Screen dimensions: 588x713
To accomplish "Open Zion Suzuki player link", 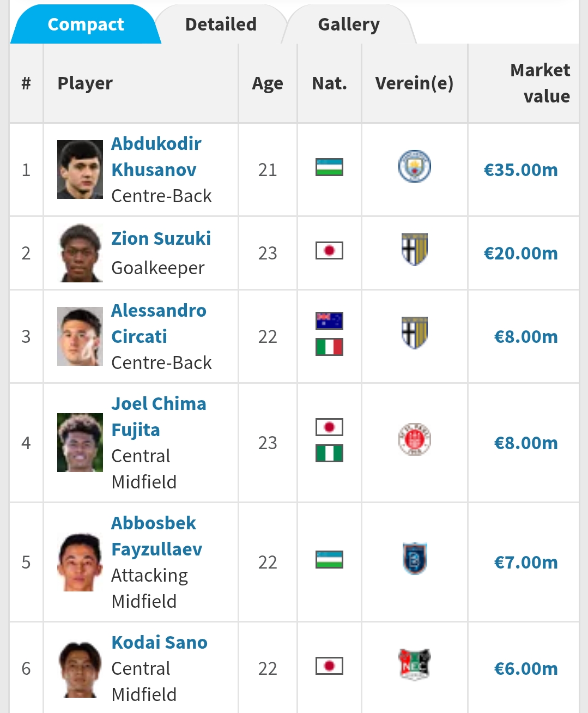I will 161,239.
